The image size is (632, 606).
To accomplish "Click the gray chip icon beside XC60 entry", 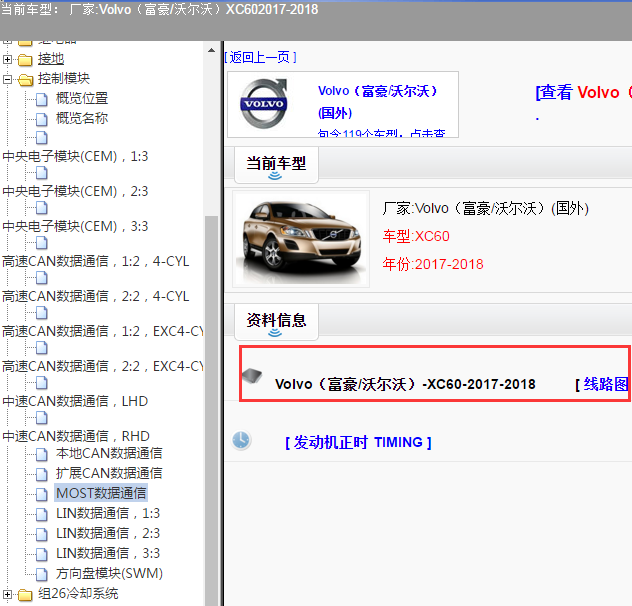I will coord(252,376).
